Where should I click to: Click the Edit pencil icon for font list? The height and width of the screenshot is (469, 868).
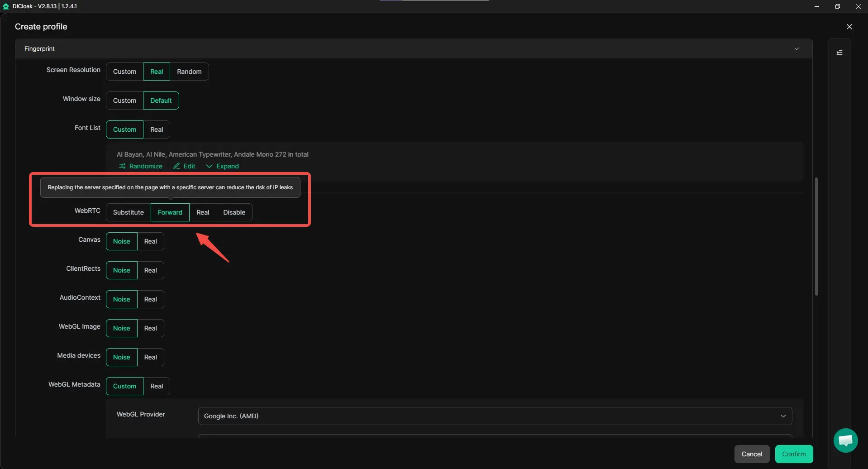(x=176, y=166)
